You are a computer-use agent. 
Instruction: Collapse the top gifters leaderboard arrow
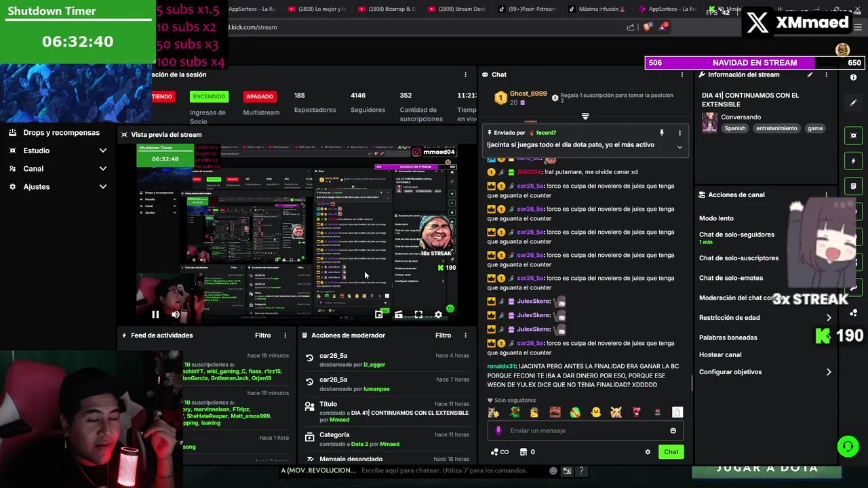click(x=585, y=117)
